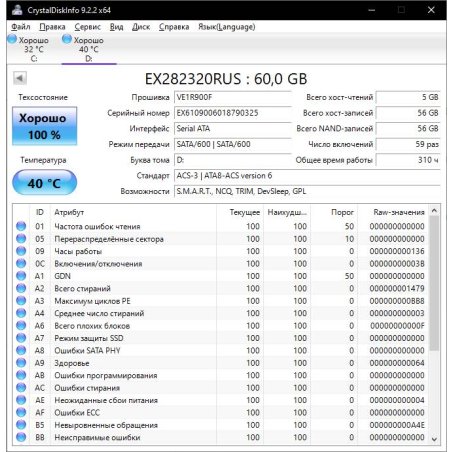
Task: Click status icon for Ошибки ECC row
Action: 21,412
